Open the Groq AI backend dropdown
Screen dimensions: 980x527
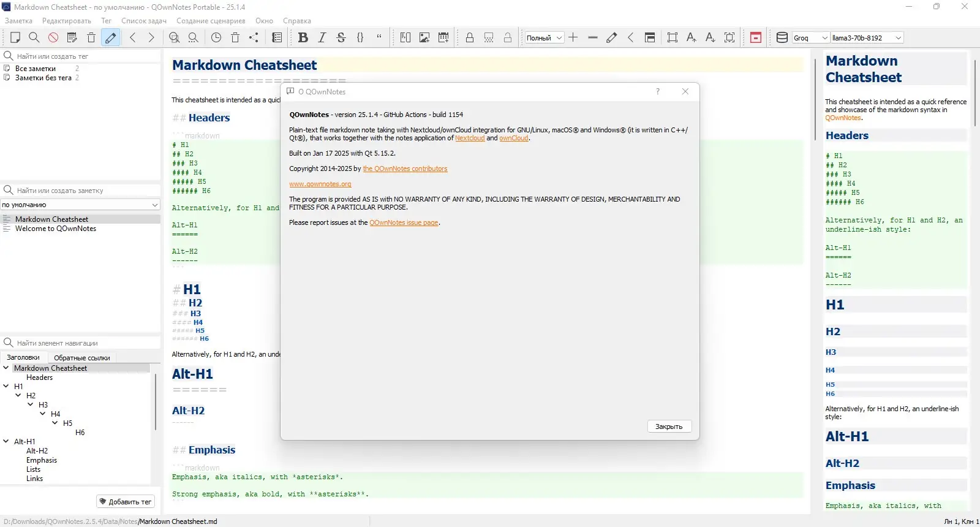810,37
